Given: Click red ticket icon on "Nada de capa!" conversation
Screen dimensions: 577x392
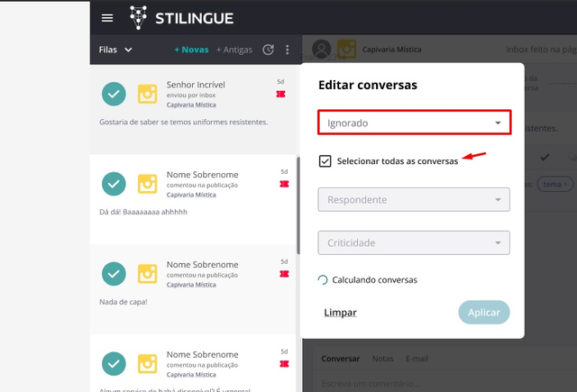Looking at the screenshot, I should (x=284, y=274).
